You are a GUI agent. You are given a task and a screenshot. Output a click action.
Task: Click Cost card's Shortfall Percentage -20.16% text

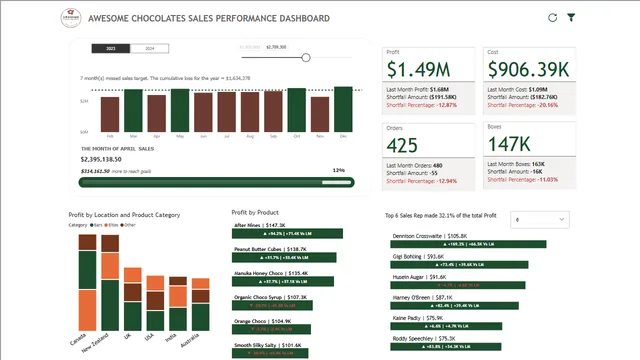[522, 105]
